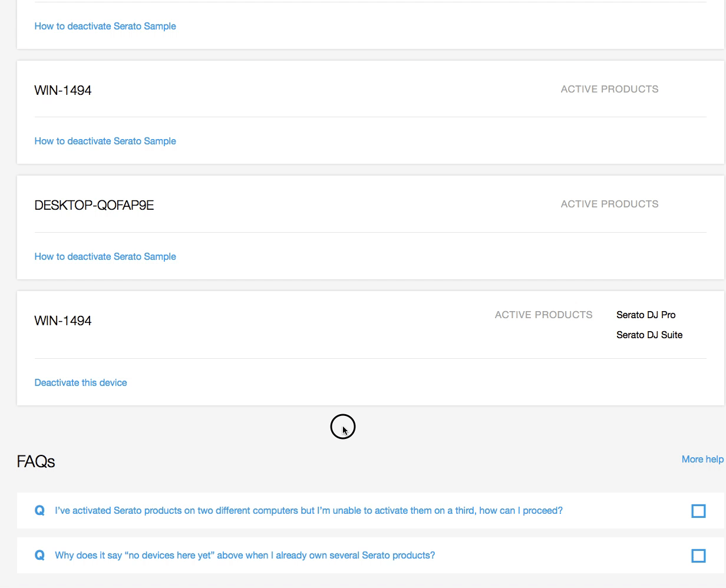Click the Q icon beside the third computer FAQ

click(39, 510)
